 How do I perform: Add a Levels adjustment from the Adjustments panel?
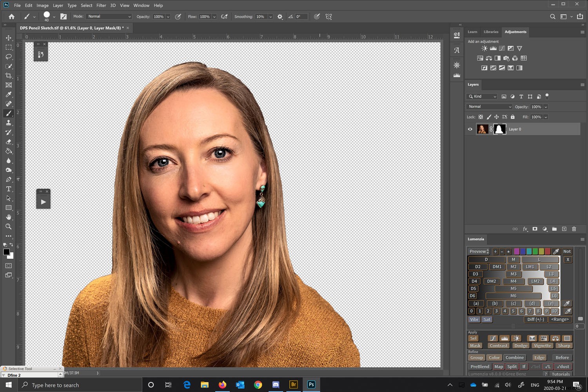pyautogui.click(x=493, y=48)
